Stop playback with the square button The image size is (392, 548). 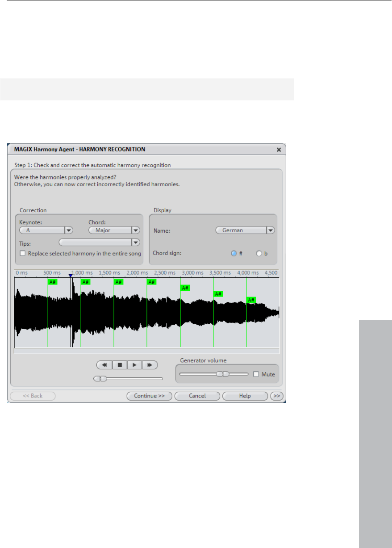[x=119, y=365]
